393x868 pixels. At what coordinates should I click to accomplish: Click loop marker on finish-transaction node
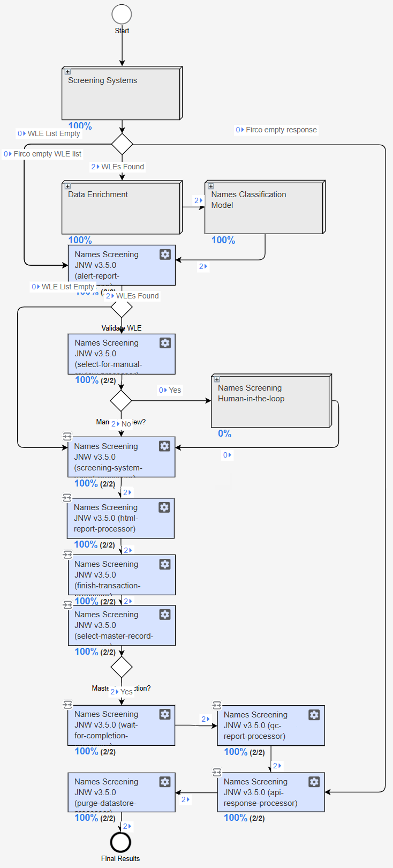(67, 555)
